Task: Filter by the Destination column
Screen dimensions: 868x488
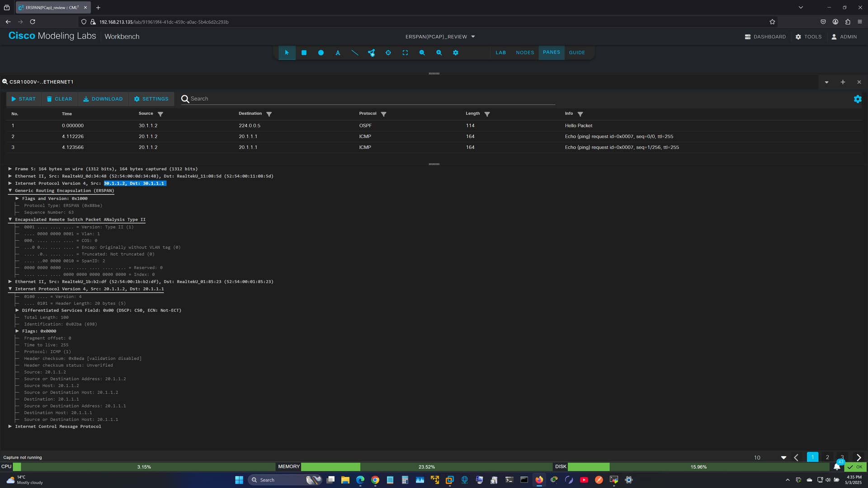Action: (269, 114)
